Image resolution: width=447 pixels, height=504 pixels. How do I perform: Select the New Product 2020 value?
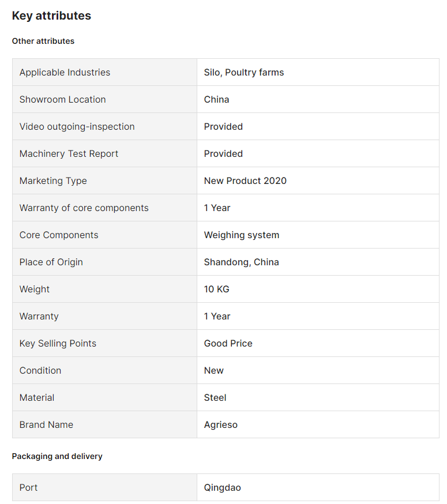coord(245,180)
